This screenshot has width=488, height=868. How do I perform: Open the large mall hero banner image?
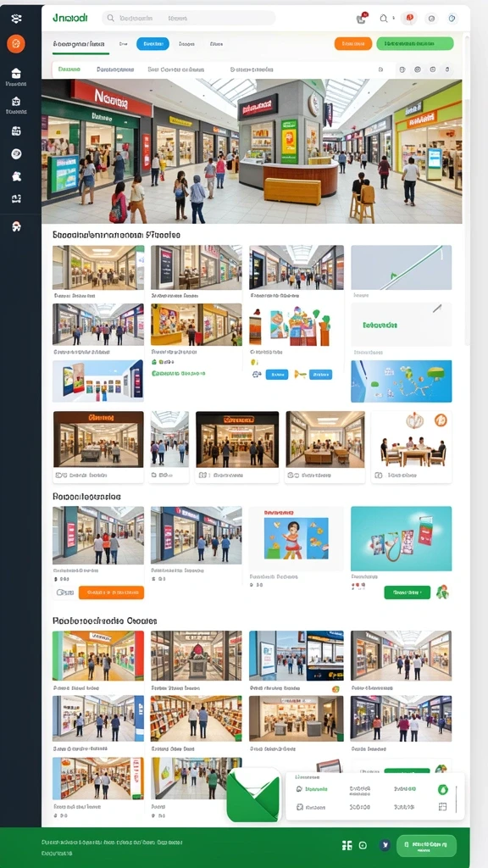(252, 151)
